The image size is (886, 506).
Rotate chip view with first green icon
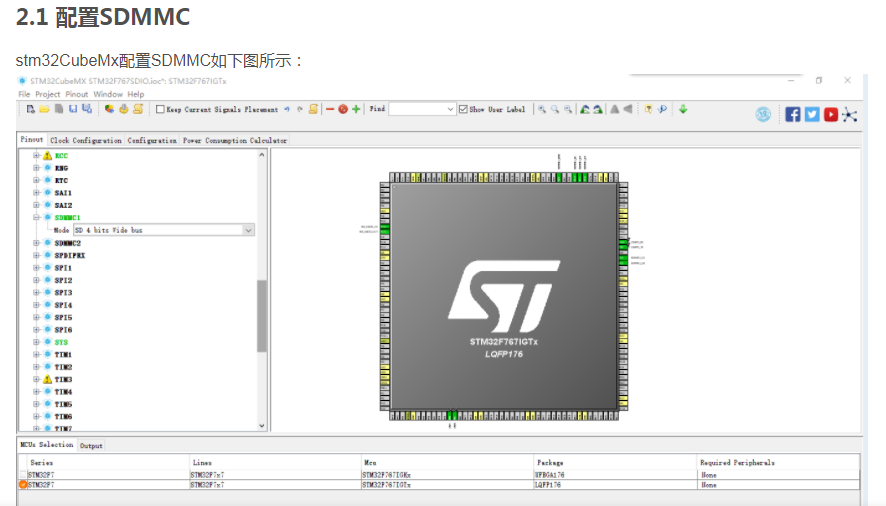585,109
